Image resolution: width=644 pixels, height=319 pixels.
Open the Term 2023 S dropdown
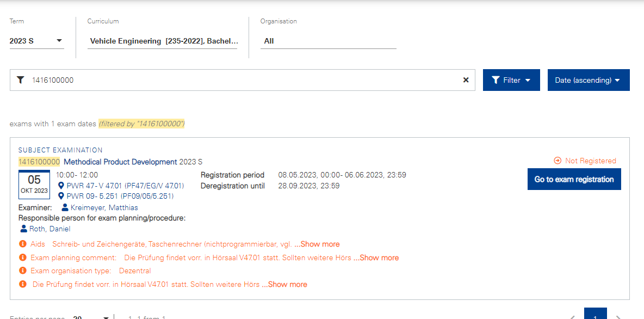36,41
